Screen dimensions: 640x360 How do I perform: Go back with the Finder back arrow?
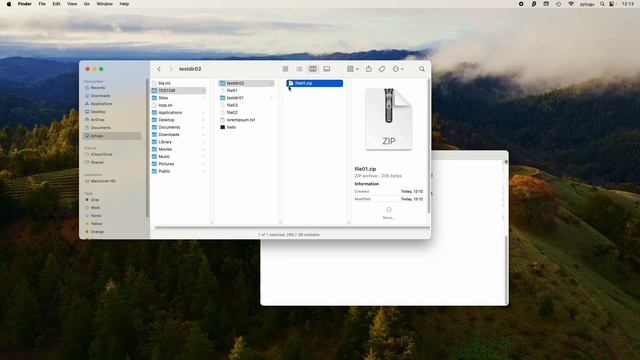point(159,69)
